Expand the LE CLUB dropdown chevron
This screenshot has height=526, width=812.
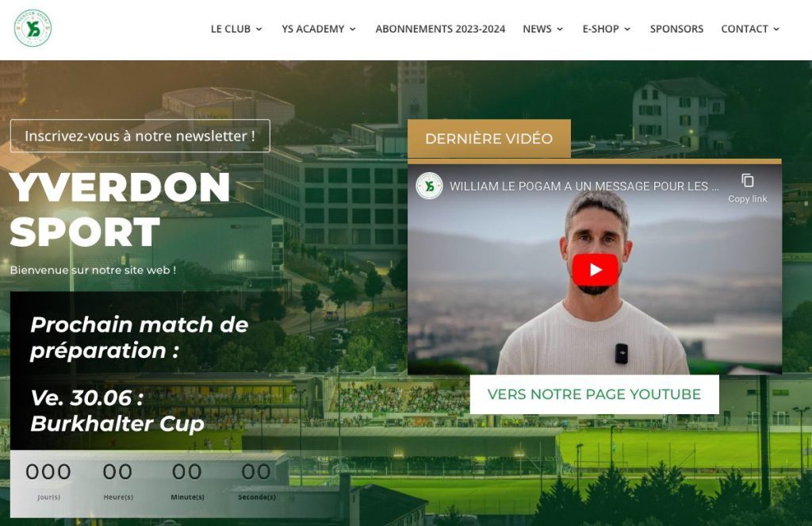coord(259,29)
